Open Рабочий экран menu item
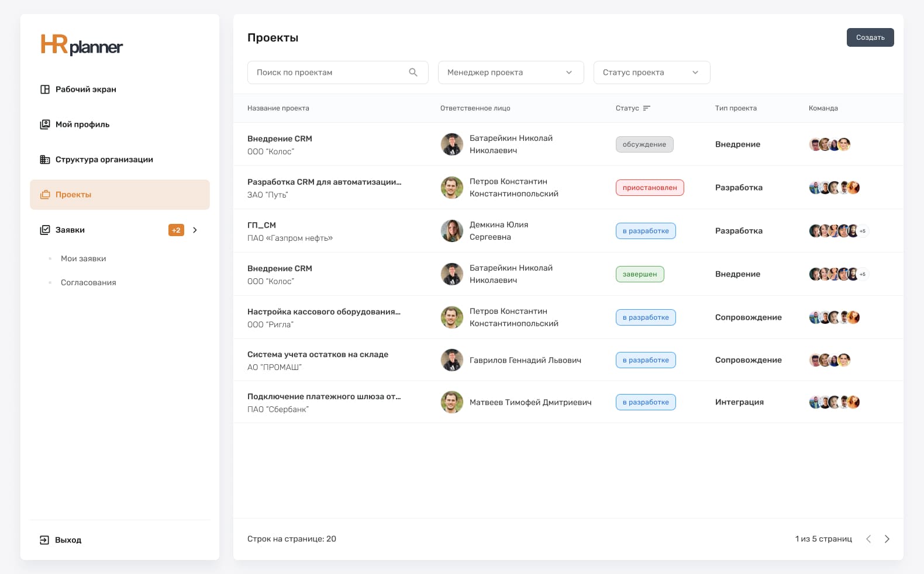924x574 pixels. (x=120, y=89)
